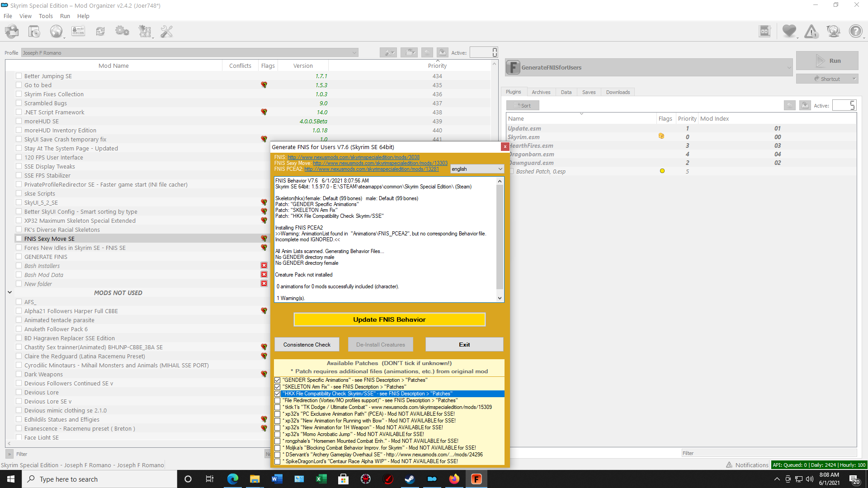Click the install mod from archive icon
Image resolution: width=868 pixels, height=488 pixels.
pos(34,31)
